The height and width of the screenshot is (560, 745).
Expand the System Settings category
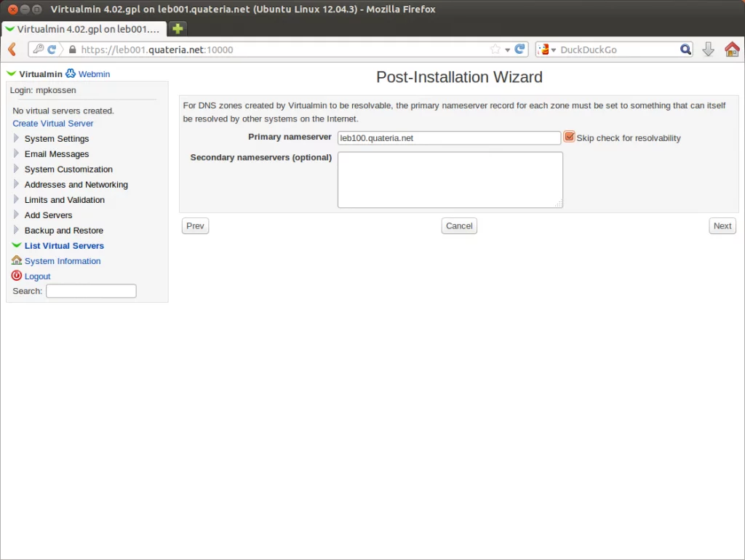(16, 138)
